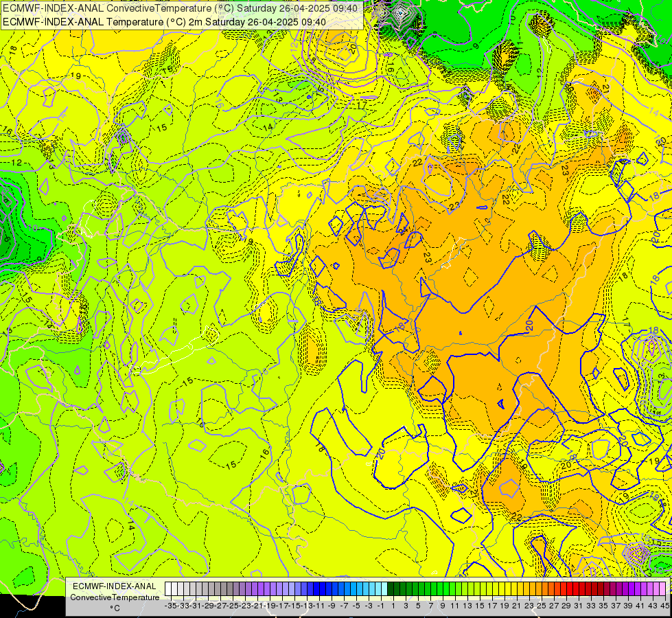The height and width of the screenshot is (618, 672).
Task: Select the white swatch above label -35
Action: [x=168, y=589]
